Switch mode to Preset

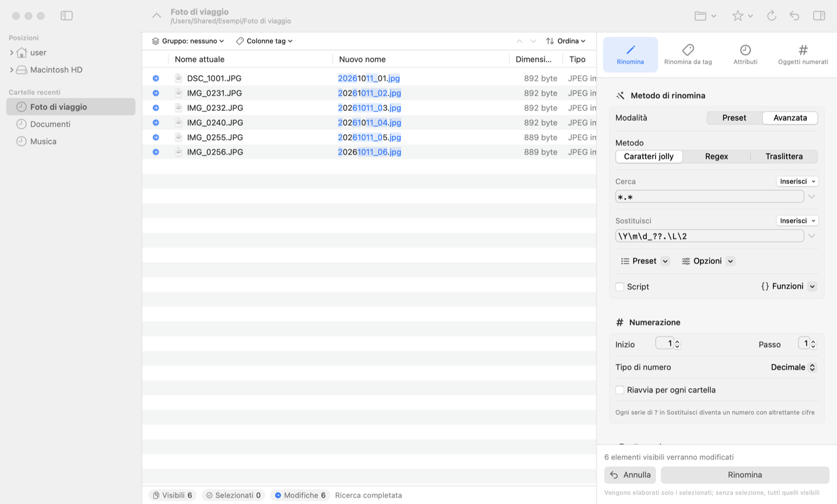coord(734,118)
